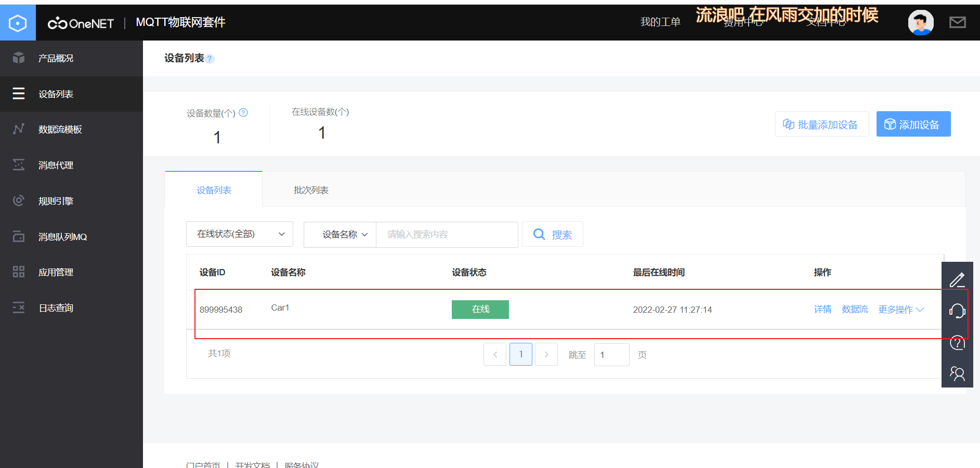Expand the 在线状态(全部) filter dropdown
Image resolution: width=980 pixels, height=468 pixels.
click(239, 234)
